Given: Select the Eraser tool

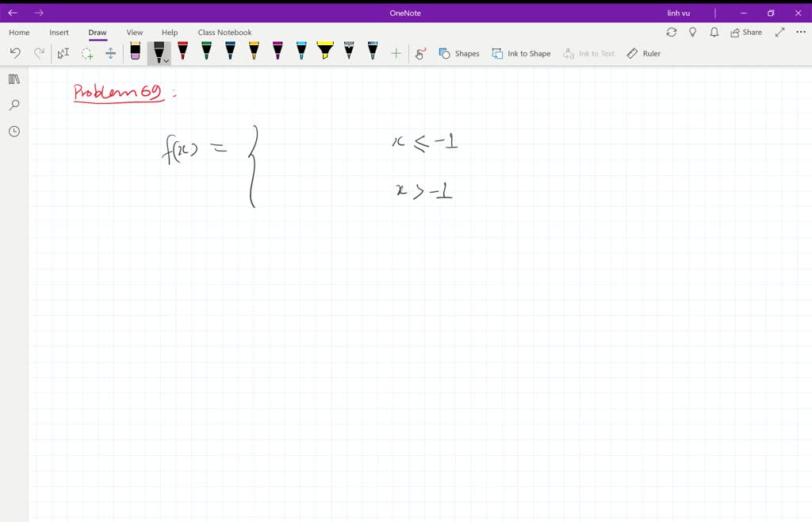Looking at the screenshot, I should tap(135, 53).
